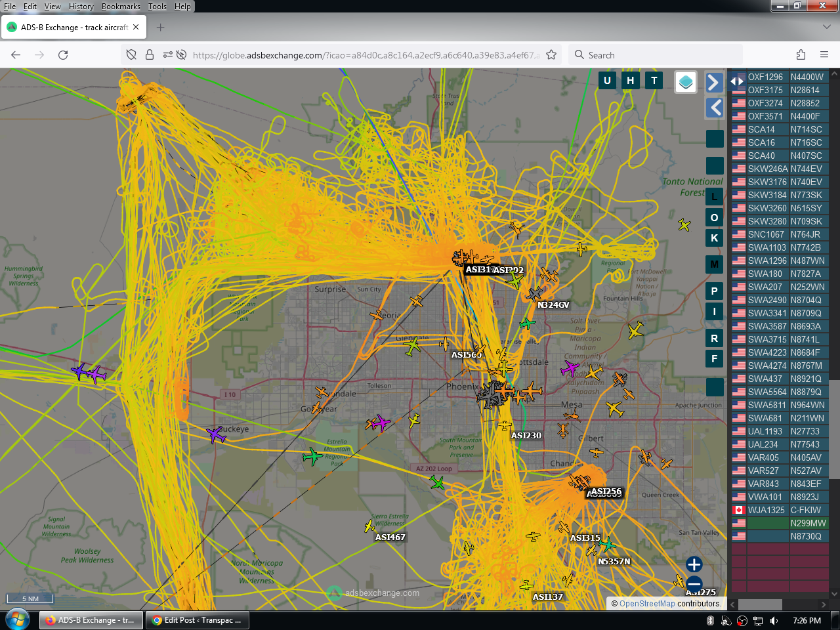This screenshot has height=630, width=840.
Task: Zoom out on the map with minus
Action: pyautogui.click(x=694, y=583)
